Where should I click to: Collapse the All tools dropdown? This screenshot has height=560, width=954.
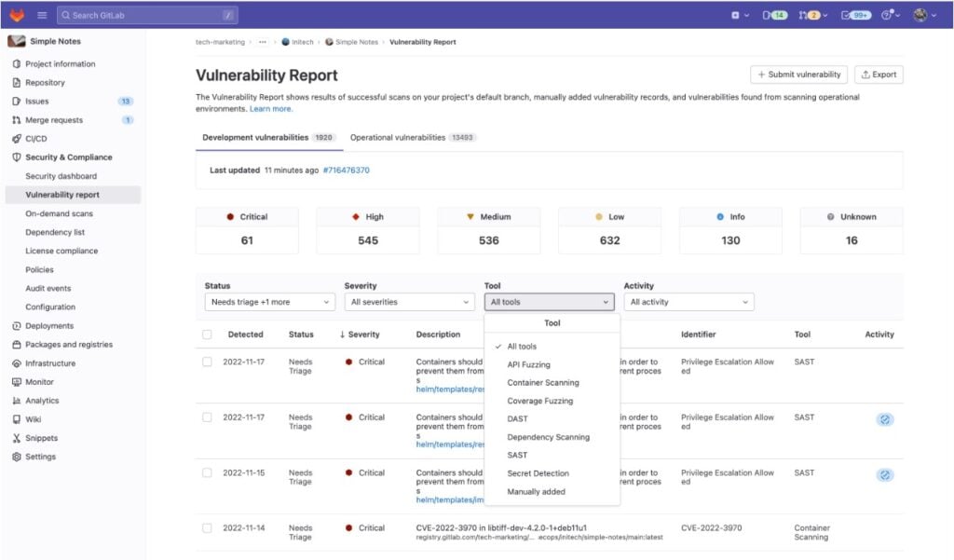[x=549, y=302]
